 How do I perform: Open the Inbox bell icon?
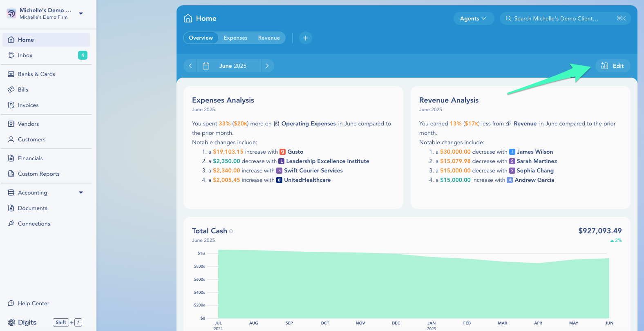[x=11, y=55]
